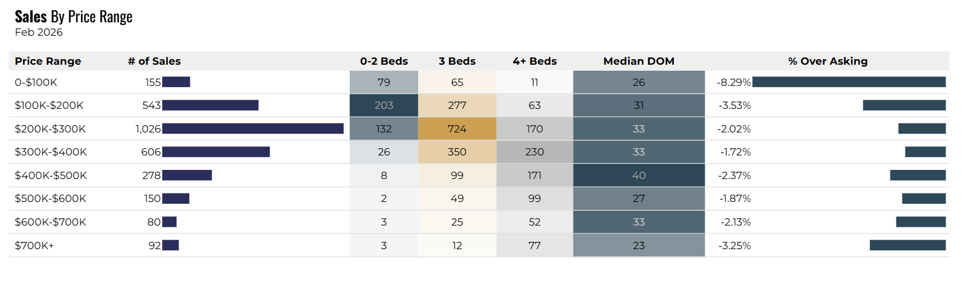Screen dimensions: 980x283
Task: Click the -3.25% over asking bar
Action: (x=907, y=246)
